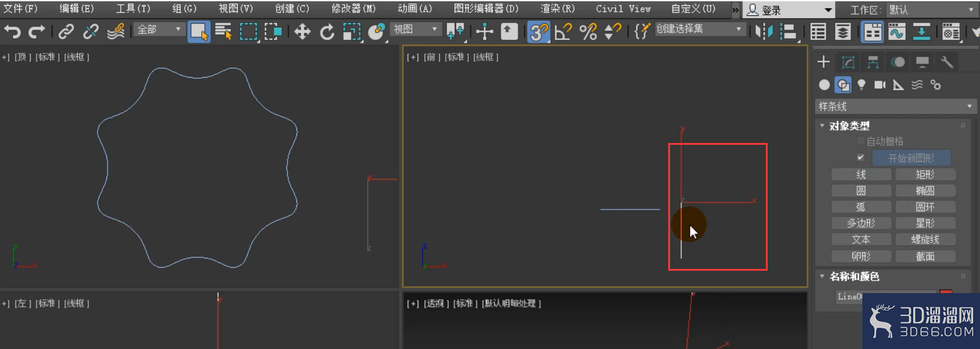Screen dimensions: 980x349
Task: Activate the Select and Move tool
Action: [302, 31]
